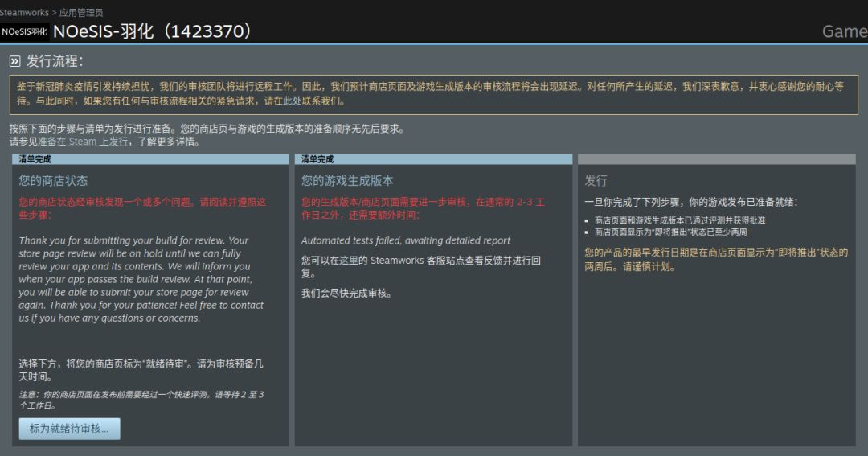Click the 发行 panel heading
This screenshot has height=456, width=868.
point(596,181)
